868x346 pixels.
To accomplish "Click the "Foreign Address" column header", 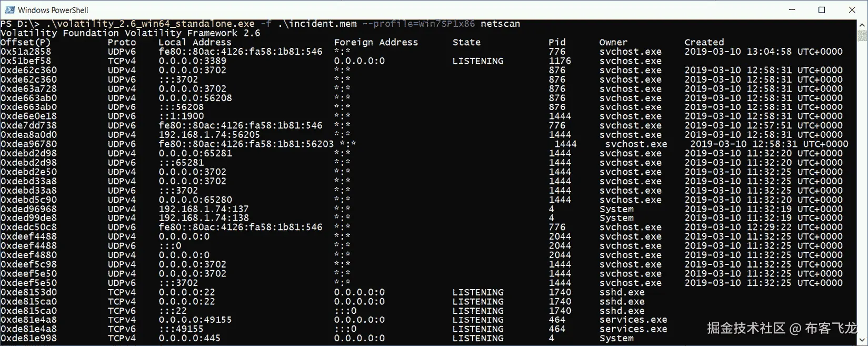I will 376,42.
